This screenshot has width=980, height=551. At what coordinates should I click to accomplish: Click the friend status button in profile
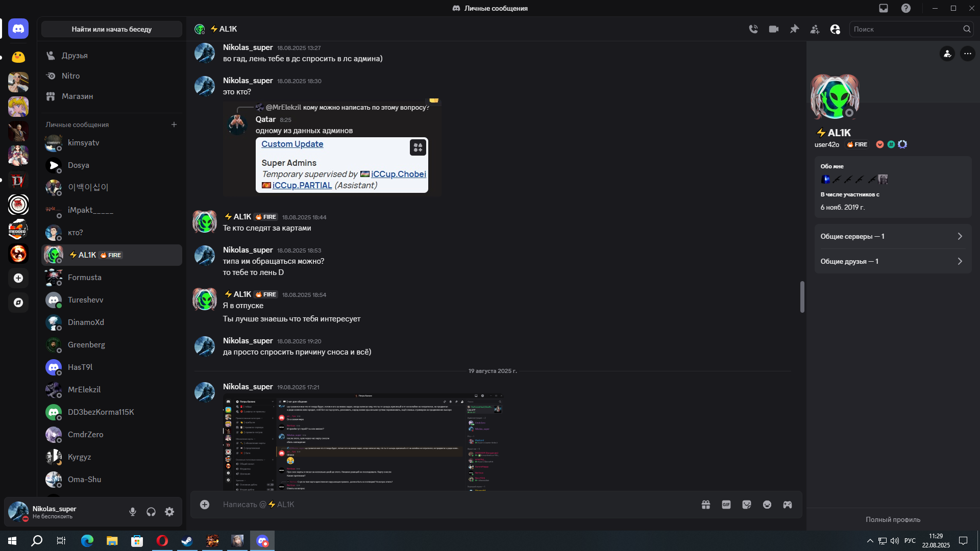(x=947, y=54)
